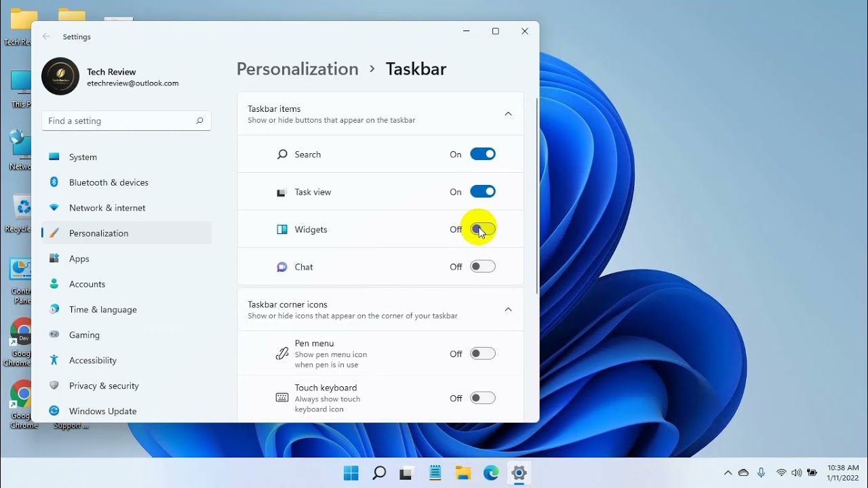Open Privacy & security settings
This screenshot has height=488, width=868.
pyautogui.click(x=126, y=386)
